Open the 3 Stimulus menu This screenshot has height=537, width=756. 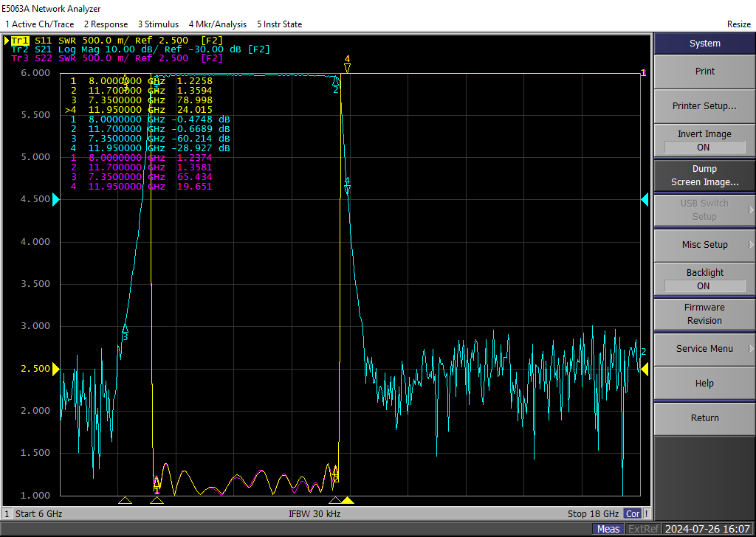158,24
